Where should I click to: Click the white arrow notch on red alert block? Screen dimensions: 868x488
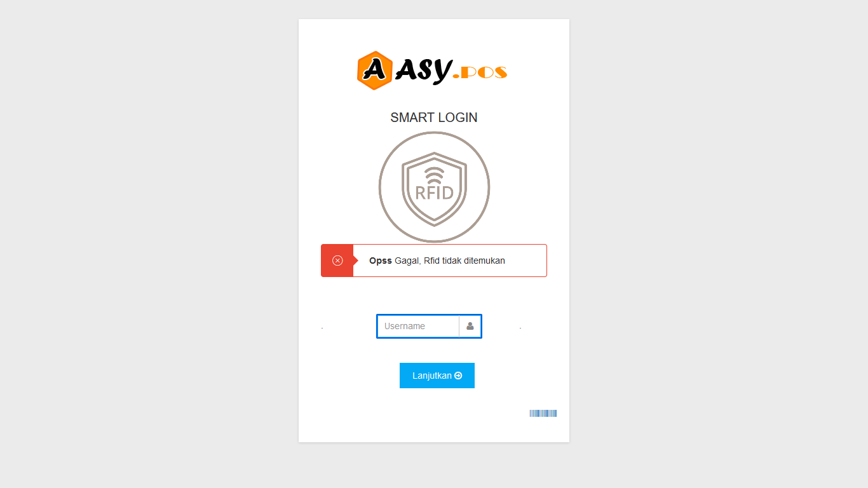[356, 261]
